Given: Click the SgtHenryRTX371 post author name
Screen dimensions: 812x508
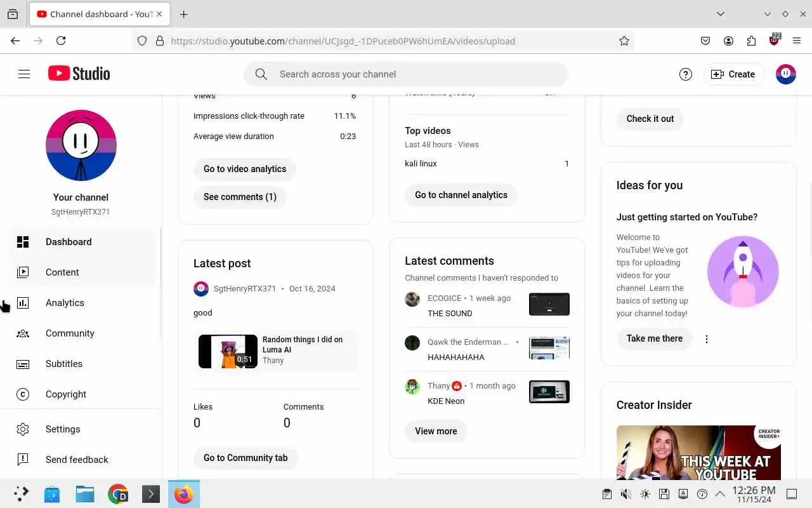Looking at the screenshot, I should (x=245, y=289).
